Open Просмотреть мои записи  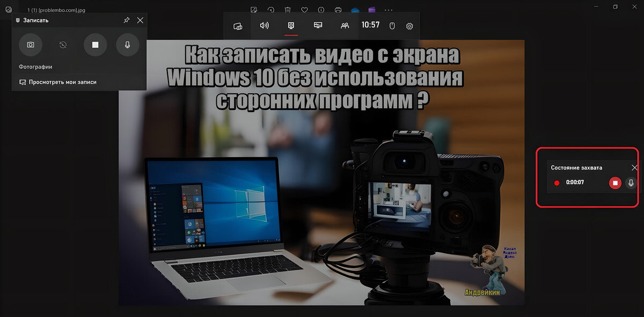[x=58, y=82]
